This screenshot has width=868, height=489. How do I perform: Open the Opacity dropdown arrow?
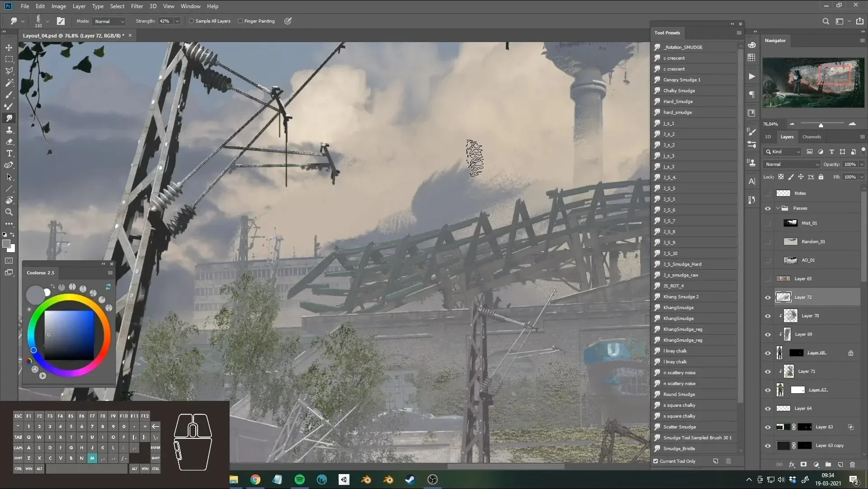pyautogui.click(x=862, y=165)
